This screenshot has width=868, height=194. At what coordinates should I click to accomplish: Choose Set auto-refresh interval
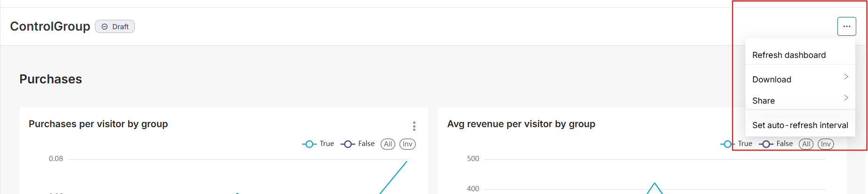[x=800, y=125]
